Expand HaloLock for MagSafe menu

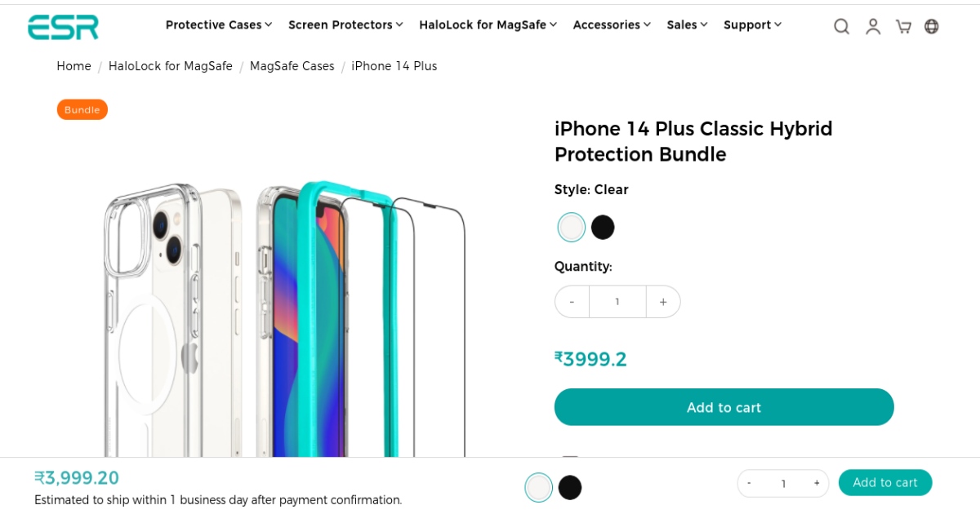tap(488, 24)
